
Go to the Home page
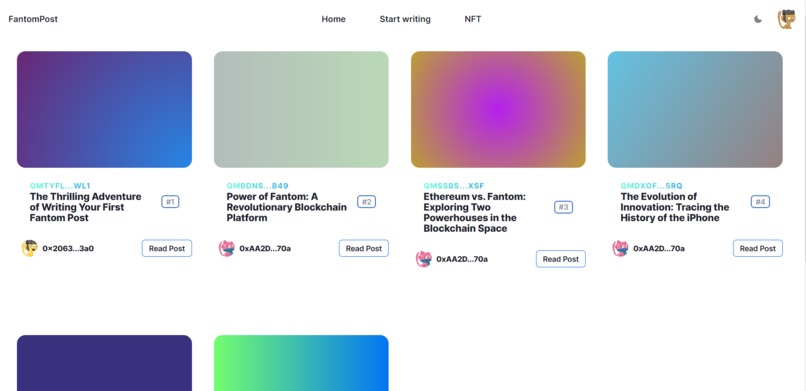(334, 19)
